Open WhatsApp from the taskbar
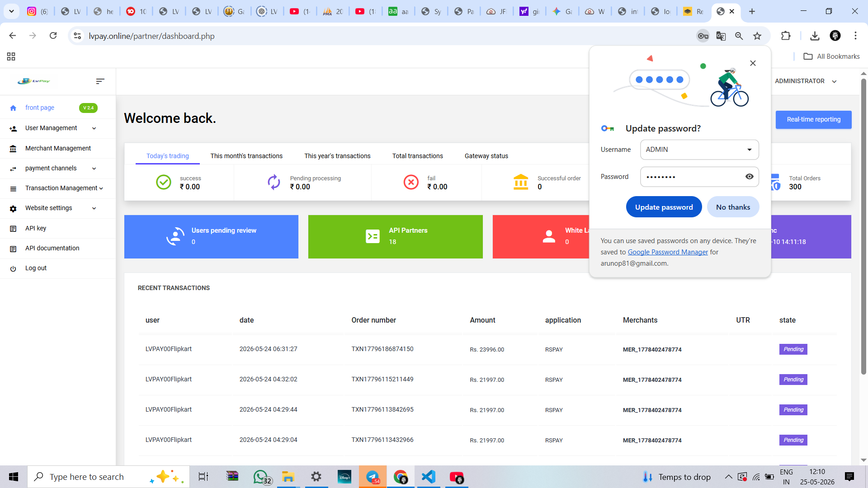This screenshot has height=488, width=868. coord(262,477)
